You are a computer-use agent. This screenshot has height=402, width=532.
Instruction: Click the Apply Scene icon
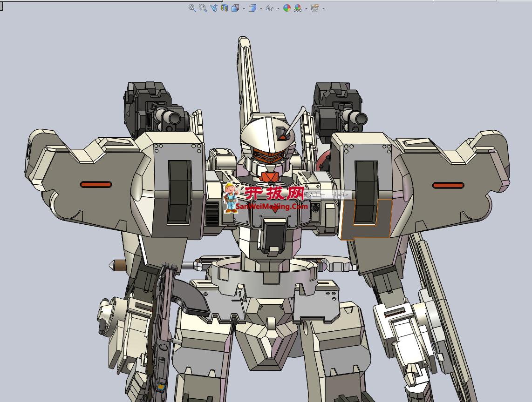click(x=298, y=8)
